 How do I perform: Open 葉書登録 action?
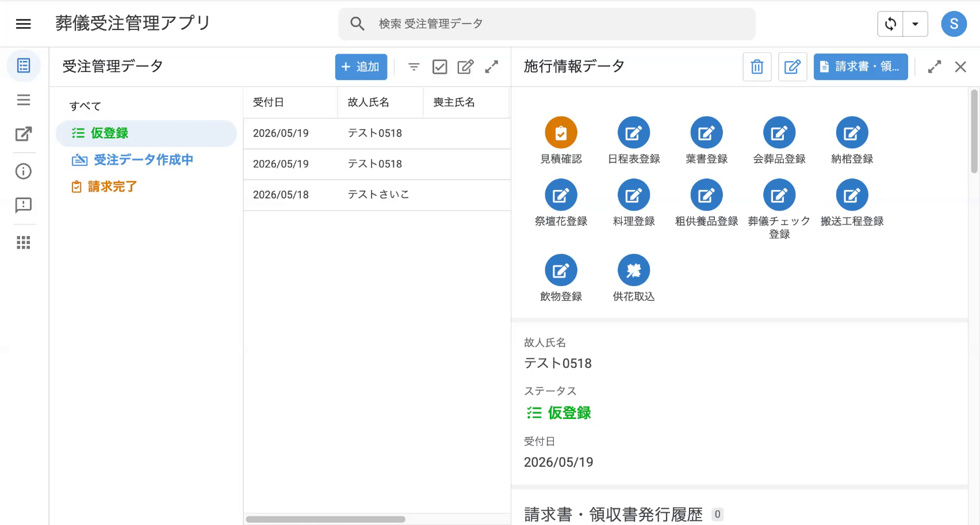point(706,133)
